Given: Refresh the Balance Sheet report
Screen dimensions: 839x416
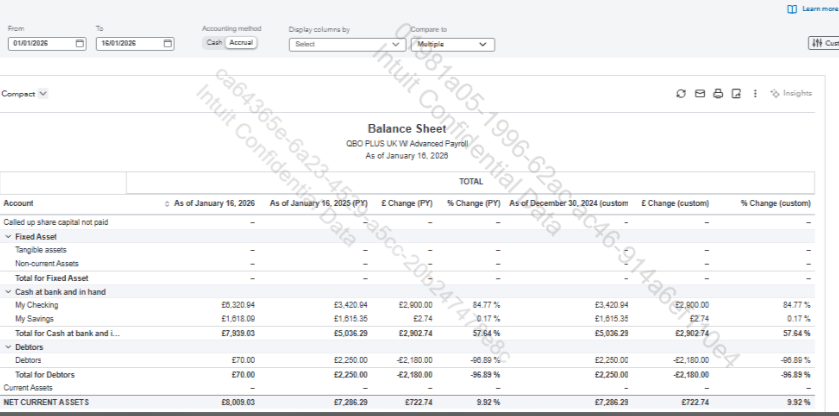Looking at the screenshot, I should tap(681, 94).
